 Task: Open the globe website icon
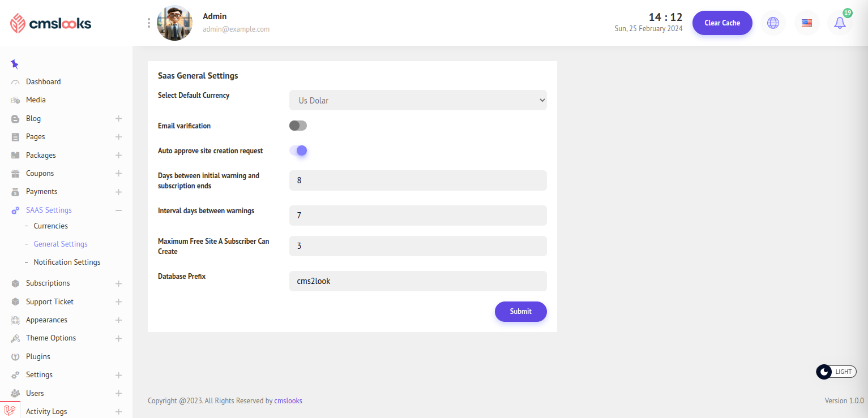coord(773,23)
